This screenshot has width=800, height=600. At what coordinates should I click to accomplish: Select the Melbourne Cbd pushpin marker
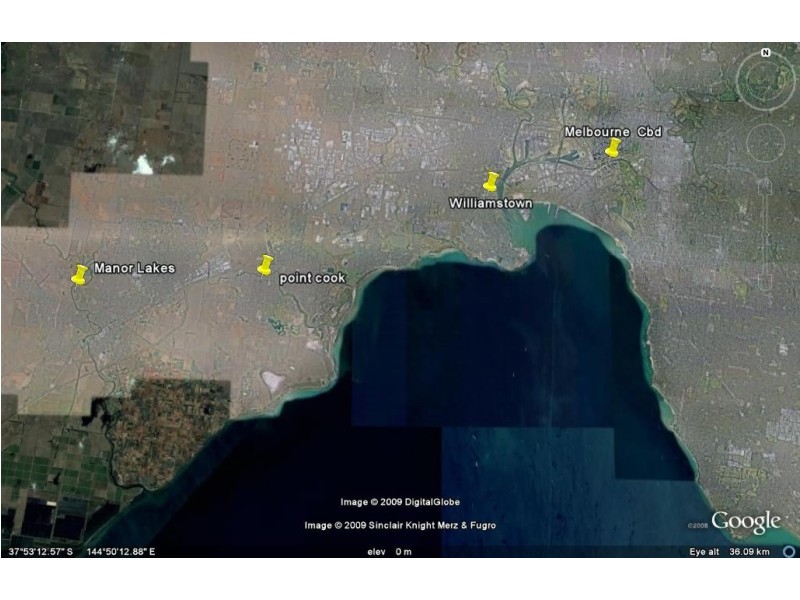pos(613,148)
